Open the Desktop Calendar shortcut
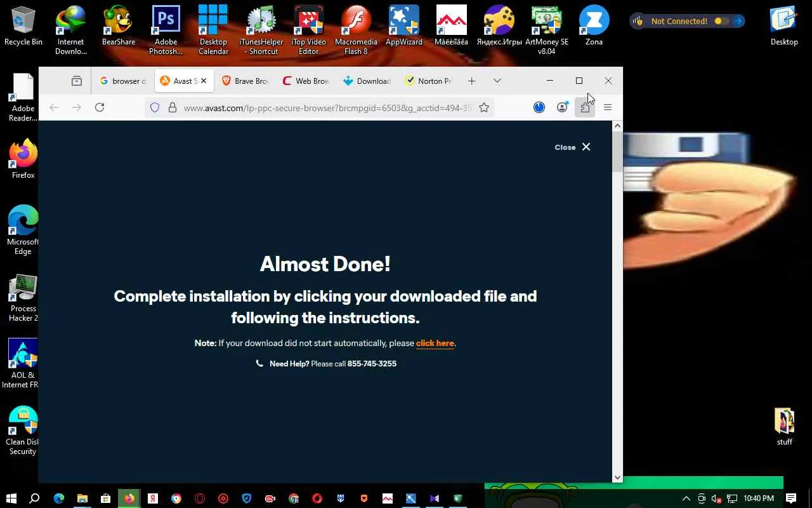812x508 pixels. pyautogui.click(x=213, y=30)
